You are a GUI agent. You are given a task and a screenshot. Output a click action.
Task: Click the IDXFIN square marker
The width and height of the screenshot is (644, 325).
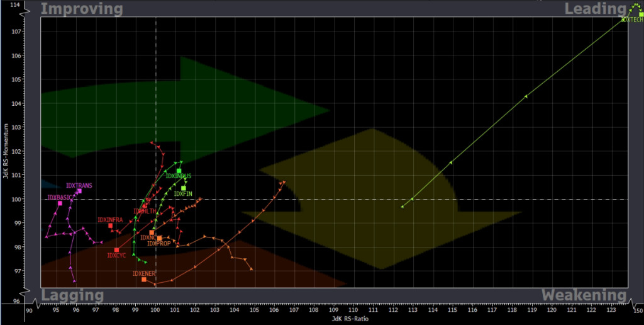(x=184, y=188)
